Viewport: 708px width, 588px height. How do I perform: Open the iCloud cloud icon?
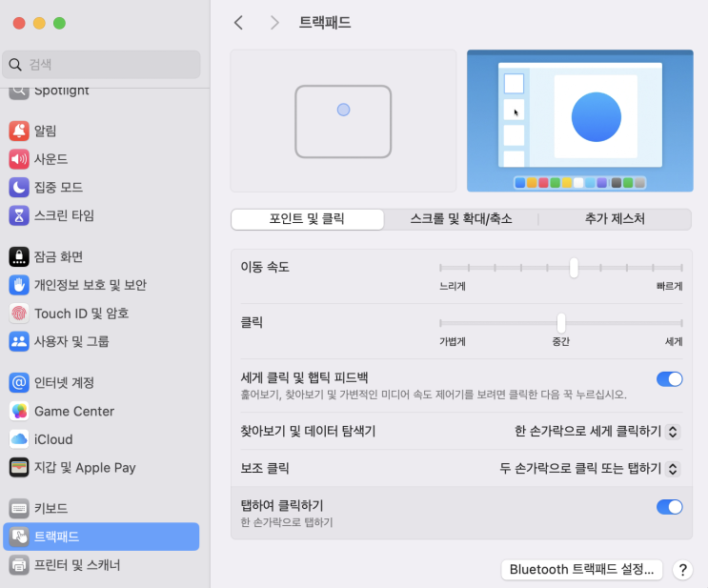coord(19,439)
